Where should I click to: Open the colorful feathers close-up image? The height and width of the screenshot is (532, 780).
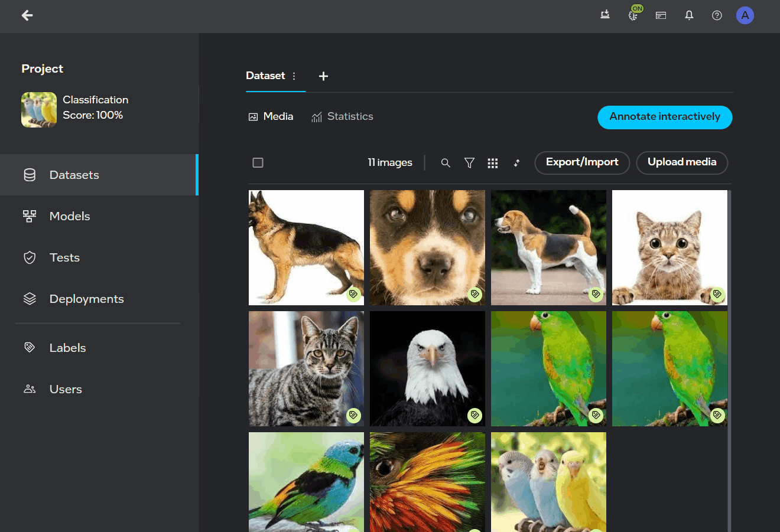[x=427, y=482]
